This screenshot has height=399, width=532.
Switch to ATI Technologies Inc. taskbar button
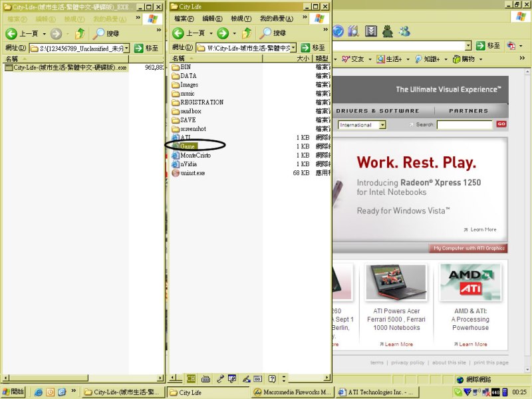pyautogui.click(x=377, y=392)
